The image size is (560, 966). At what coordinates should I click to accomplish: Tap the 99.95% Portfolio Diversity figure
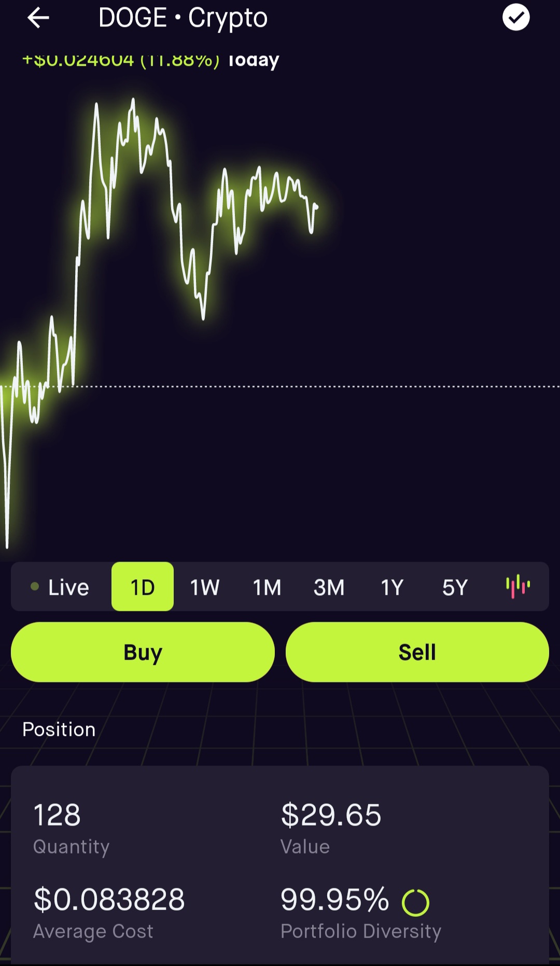click(335, 899)
